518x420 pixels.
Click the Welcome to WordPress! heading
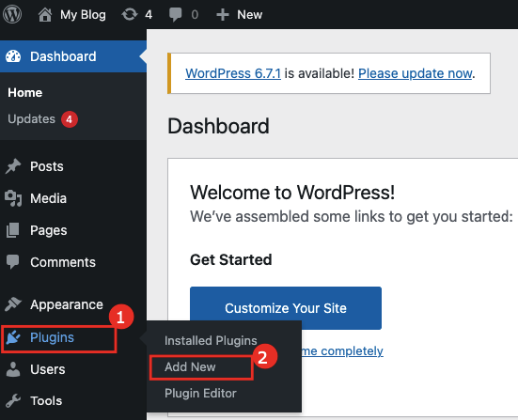(x=292, y=193)
